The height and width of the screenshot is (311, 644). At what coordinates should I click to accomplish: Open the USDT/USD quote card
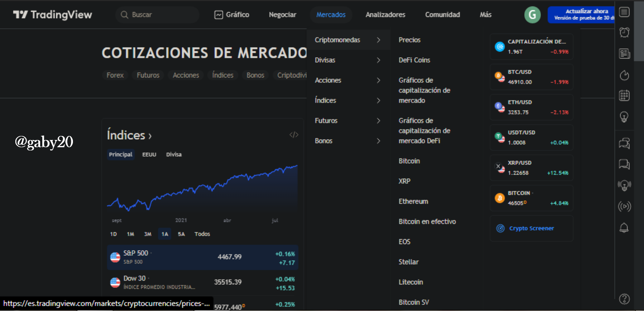(x=532, y=138)
